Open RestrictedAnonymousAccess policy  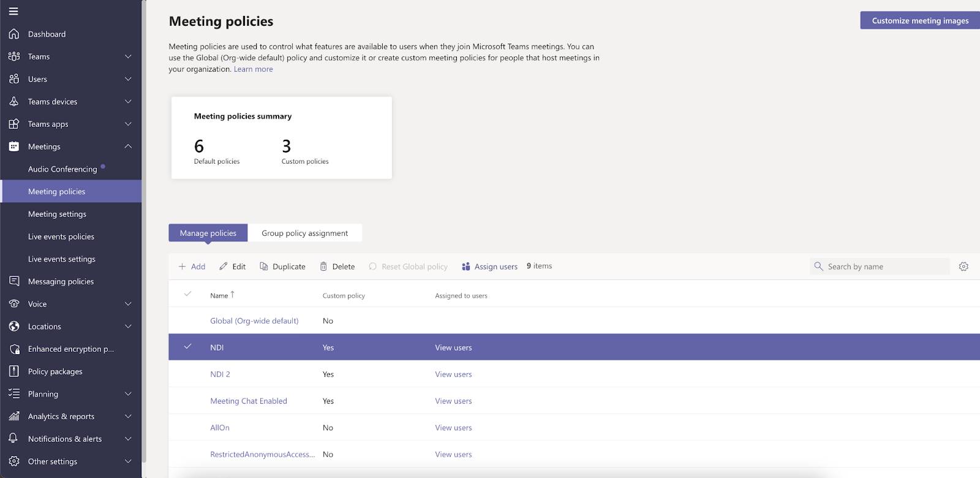click(x=262, y=454)
